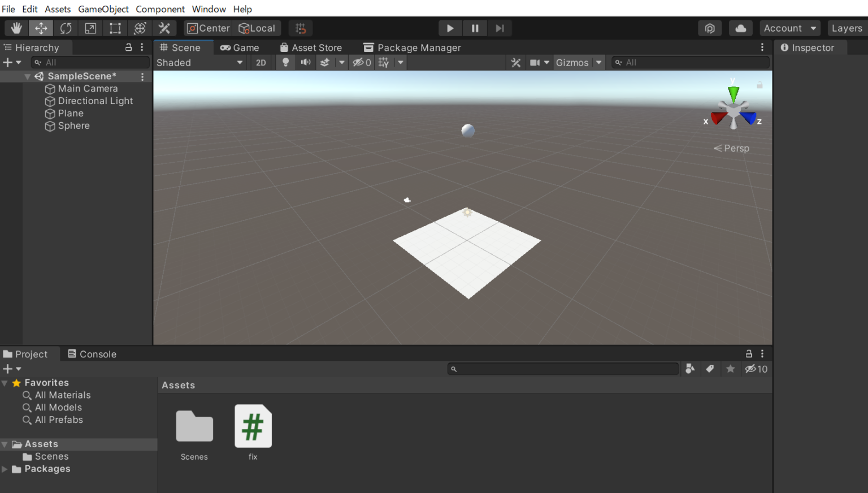Viewport: 868px width, 493px height.
Task: Open the GameObject menu
Action: point(103,9)
